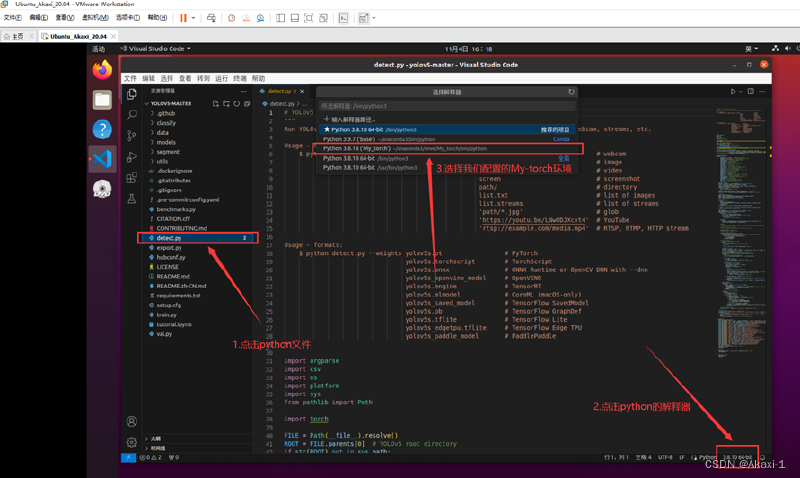Open the Search view in the activity bar
Screen dimensions: 800x478
coord(132,114)
